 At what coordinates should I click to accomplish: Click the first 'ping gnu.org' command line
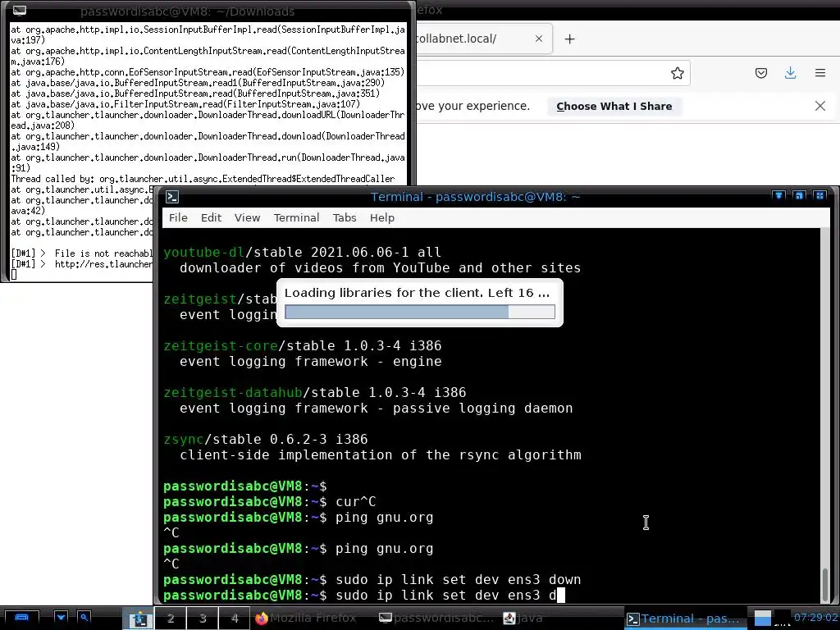pos(384,518)
